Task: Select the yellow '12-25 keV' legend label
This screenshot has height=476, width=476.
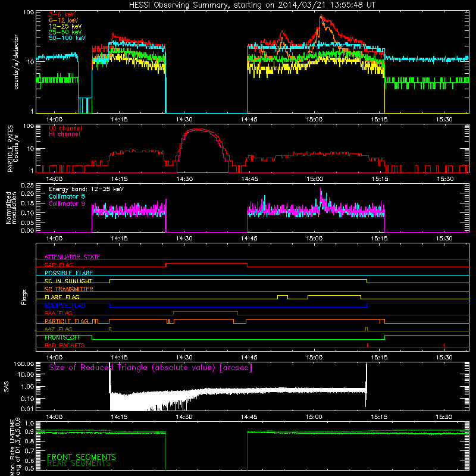Action: click(x=65, y=26)
